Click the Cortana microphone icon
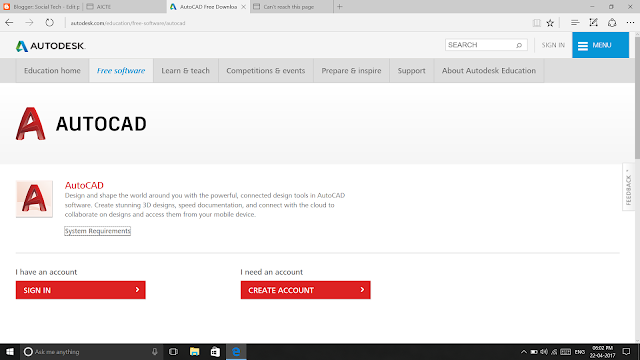The width and height of the screenshot is (640, 360). click(155, 351)
